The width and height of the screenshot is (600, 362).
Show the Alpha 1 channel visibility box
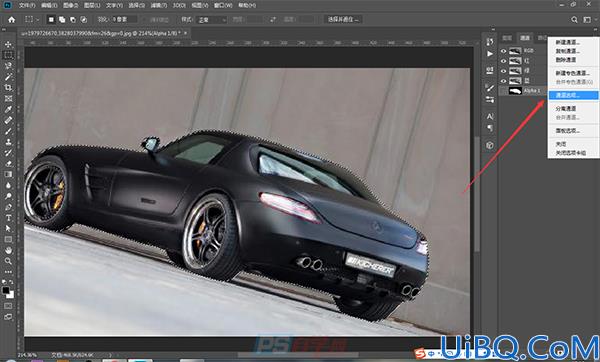[x=504, y=91]
